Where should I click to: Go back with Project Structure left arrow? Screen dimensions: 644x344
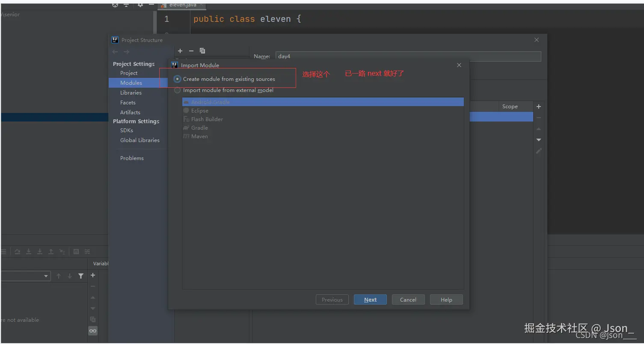click(x=115, y=52)
